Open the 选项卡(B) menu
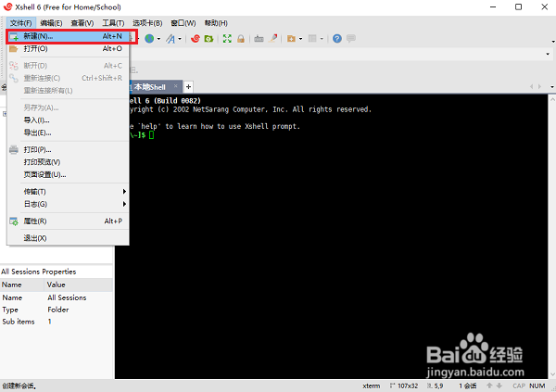Viewport: 556px width, 392px height. point(147,23)
